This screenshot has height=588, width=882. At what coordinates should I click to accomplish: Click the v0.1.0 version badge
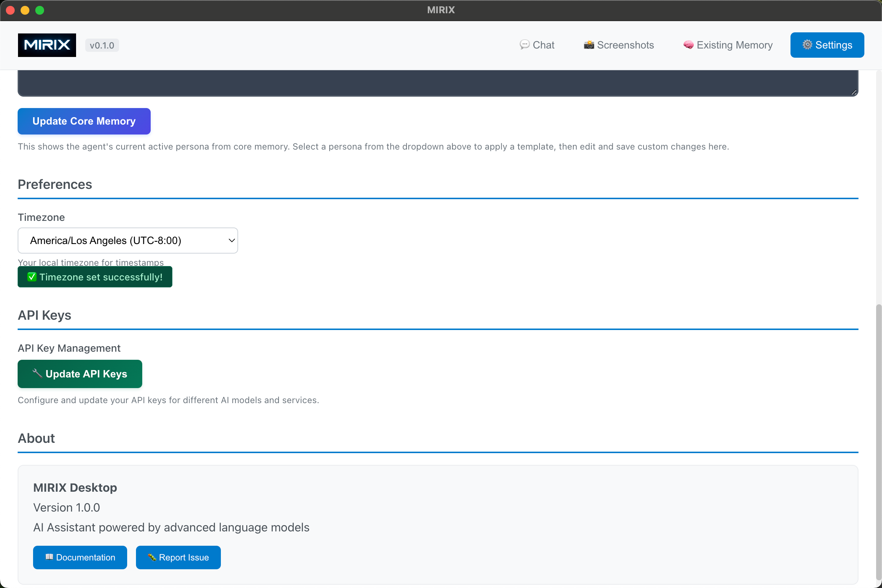[x=102, y=45]
